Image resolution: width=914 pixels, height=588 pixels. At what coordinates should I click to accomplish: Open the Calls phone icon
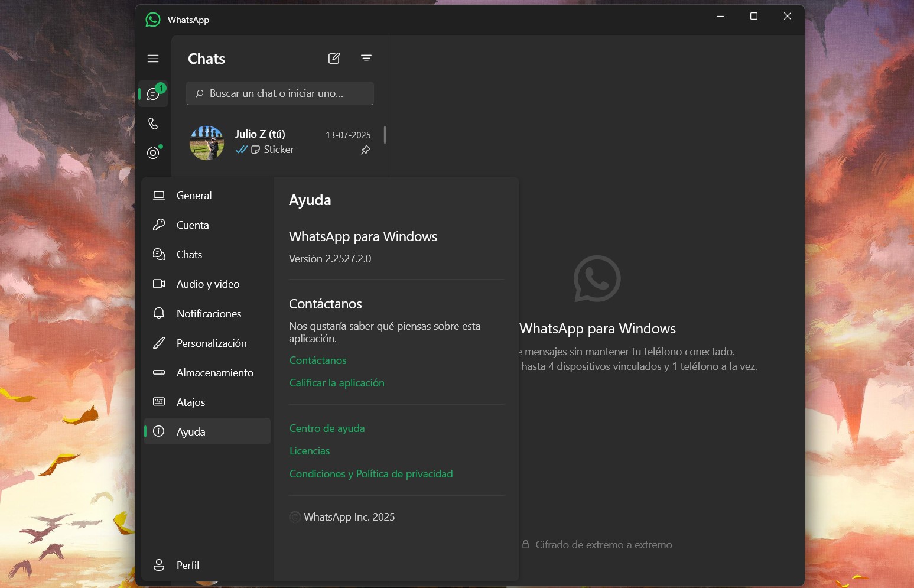coord(153,124)
